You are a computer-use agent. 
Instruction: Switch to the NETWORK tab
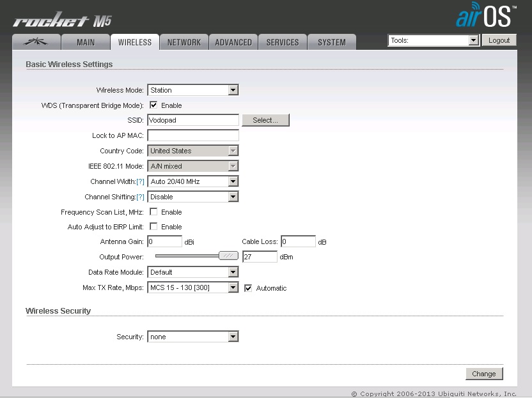coord(184,42)
